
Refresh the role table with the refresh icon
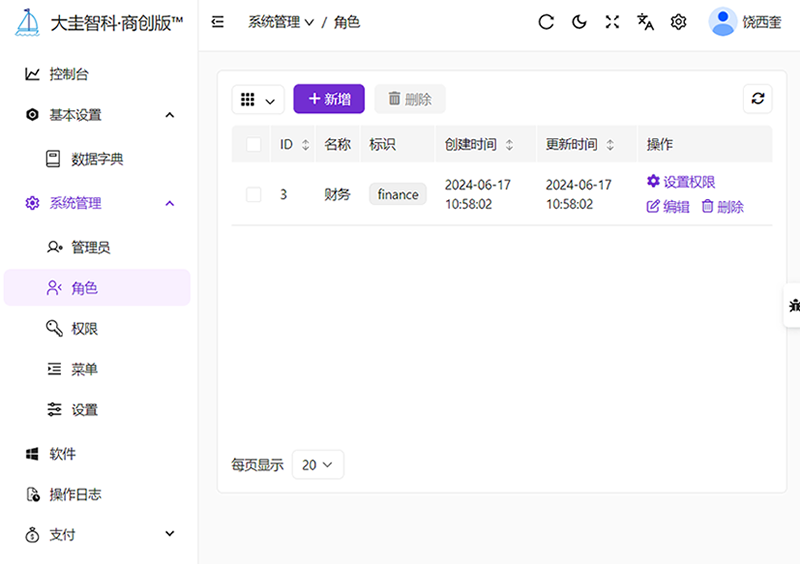click(757, 99)
